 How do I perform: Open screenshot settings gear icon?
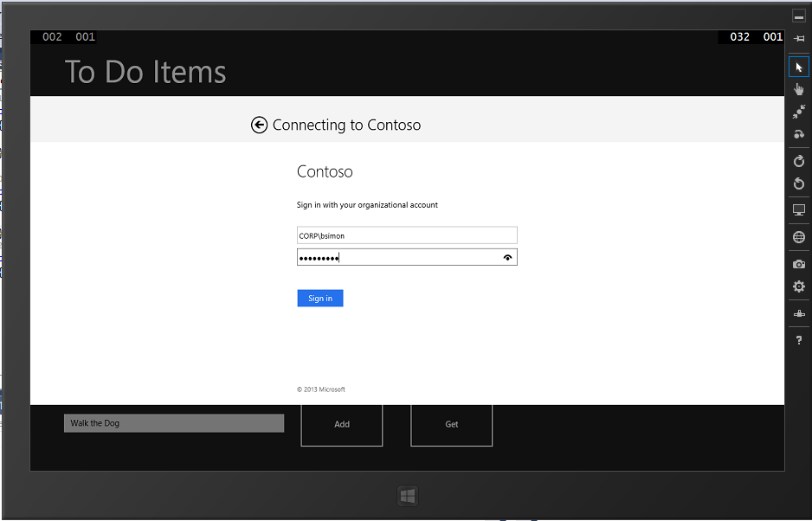[798, 286]
